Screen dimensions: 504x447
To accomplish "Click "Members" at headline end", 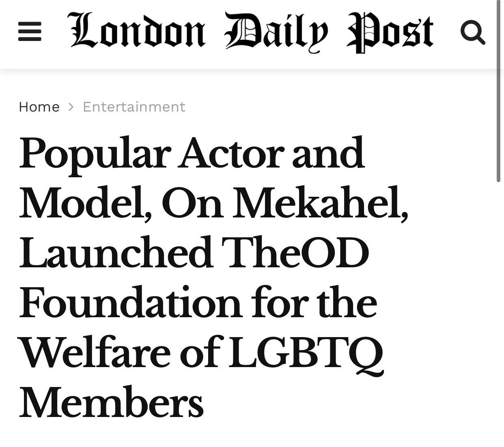I will point(111,402).
